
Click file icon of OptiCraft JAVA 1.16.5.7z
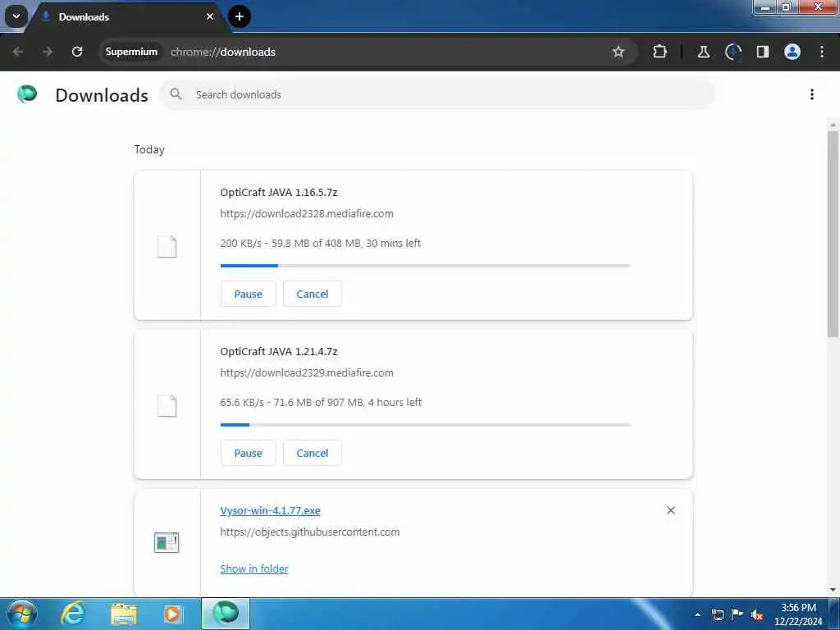coord(167,246)
